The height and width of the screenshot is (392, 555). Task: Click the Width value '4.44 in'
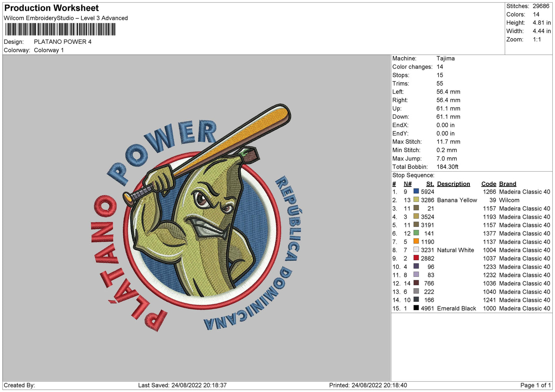[x=542, y=31]
